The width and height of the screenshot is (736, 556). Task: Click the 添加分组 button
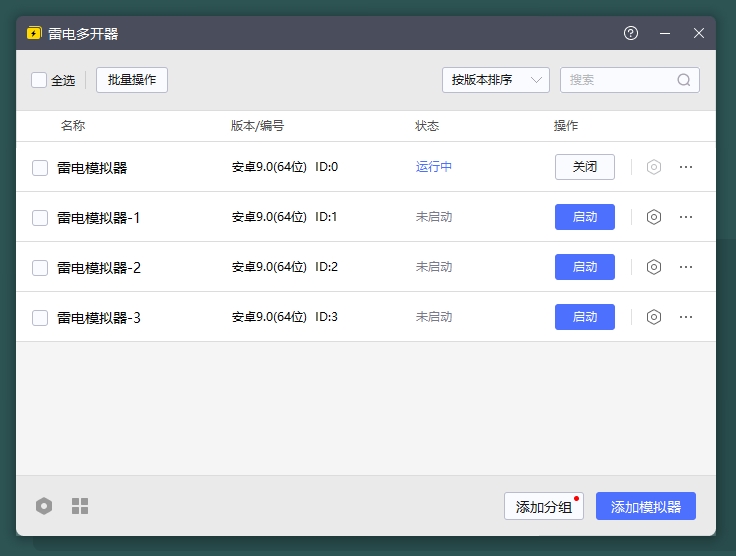click(x=544, y=506)
